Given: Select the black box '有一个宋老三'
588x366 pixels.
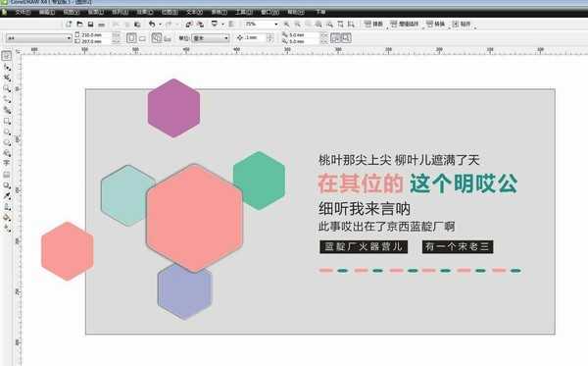Looking at the screenshot, I should 458,246.
